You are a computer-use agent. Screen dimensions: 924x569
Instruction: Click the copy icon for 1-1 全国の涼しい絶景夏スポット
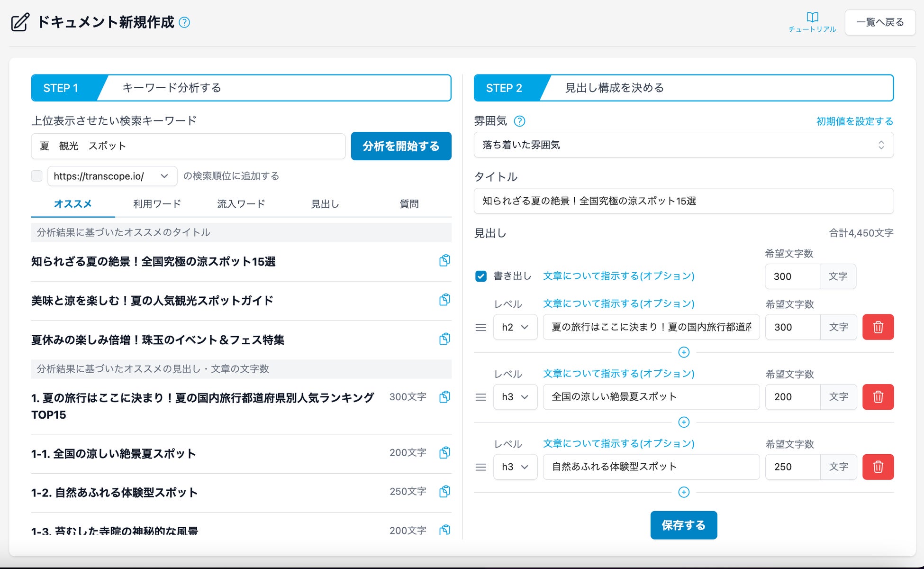(444, 453)
